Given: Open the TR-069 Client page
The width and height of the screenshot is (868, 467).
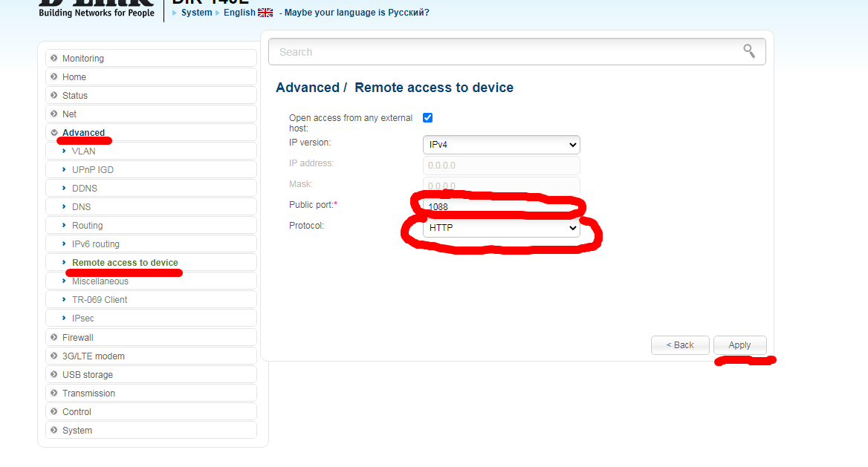Looking at the screenshot, I should [151, 300].
